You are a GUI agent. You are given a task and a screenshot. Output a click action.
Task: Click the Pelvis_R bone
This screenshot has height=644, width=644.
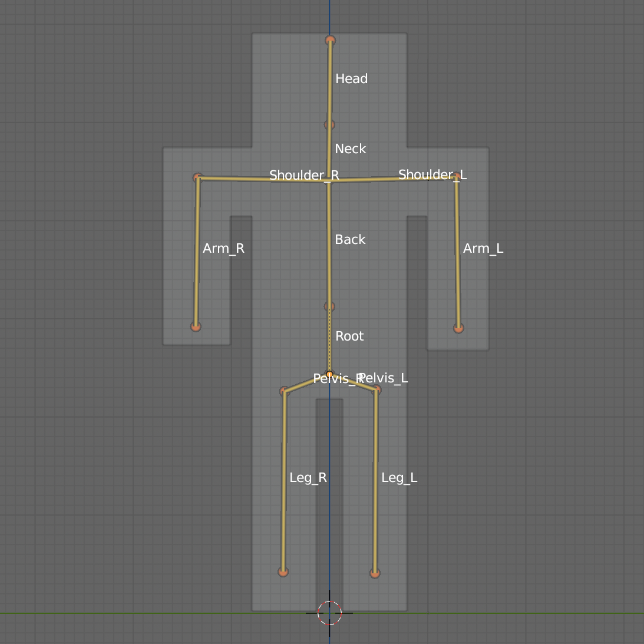(x=306, y=382)
